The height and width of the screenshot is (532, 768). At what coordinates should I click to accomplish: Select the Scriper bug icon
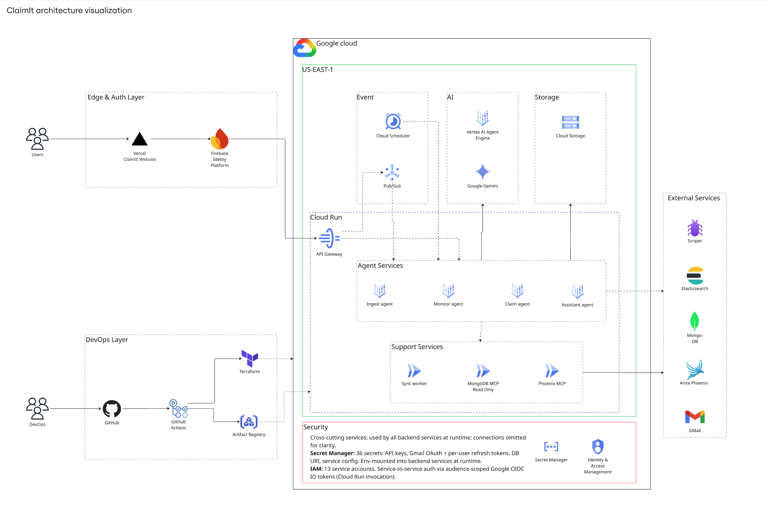click(695, 228)
